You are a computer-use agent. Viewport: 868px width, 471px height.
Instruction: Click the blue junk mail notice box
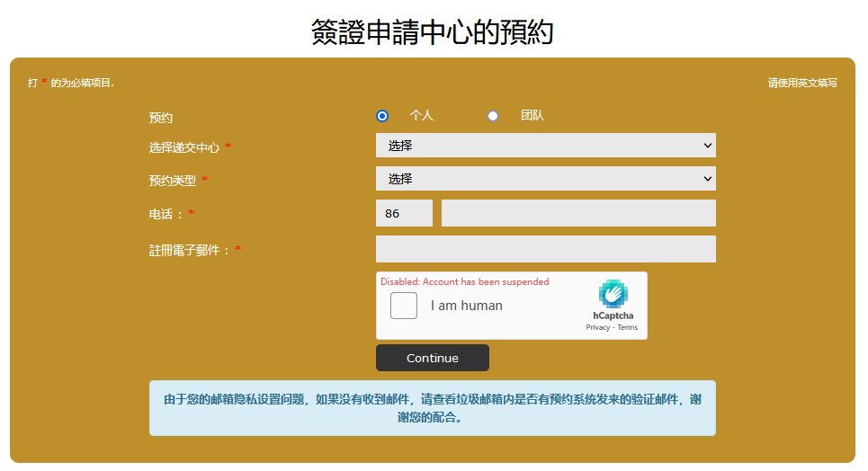432,408
